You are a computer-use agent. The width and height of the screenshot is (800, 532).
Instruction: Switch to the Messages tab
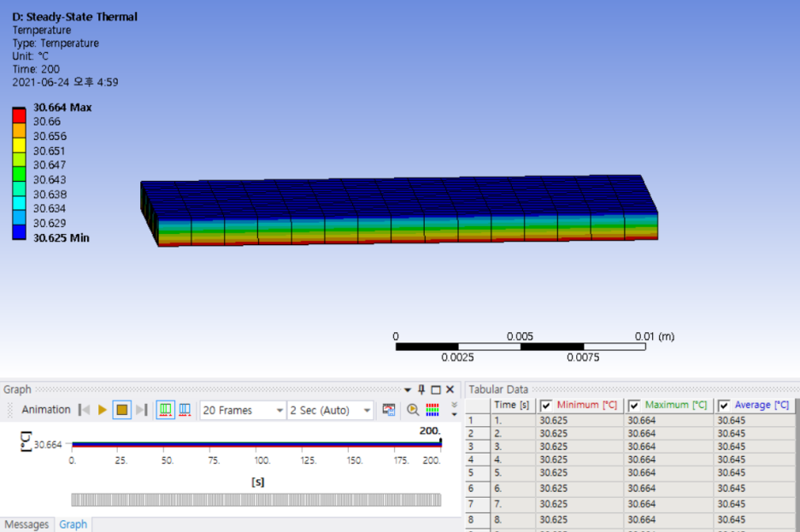(x=26, y=524)
